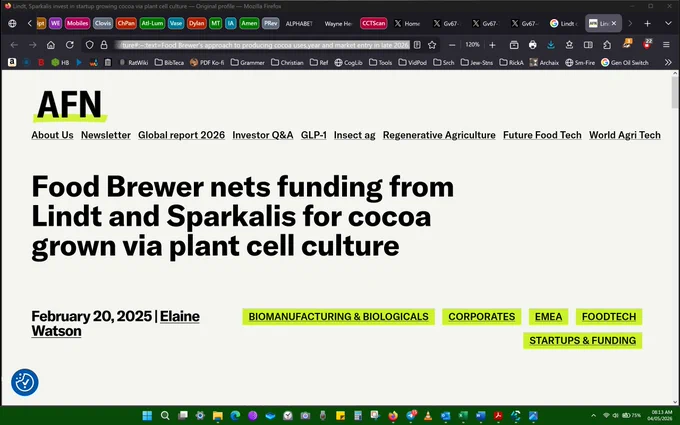
Task: Open the RatWiki bookmark
Action: [x=134, y=62]
